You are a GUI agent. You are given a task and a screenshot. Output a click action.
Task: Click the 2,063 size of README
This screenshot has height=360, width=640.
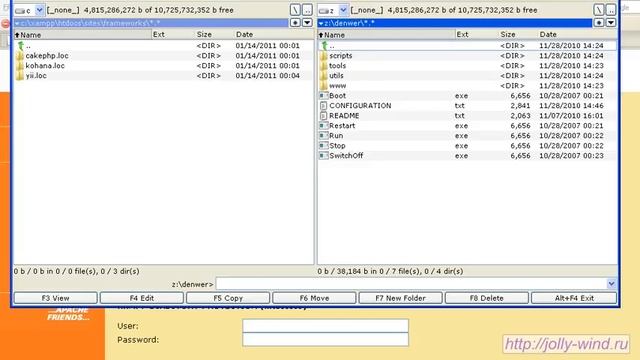tap(520, 116)
